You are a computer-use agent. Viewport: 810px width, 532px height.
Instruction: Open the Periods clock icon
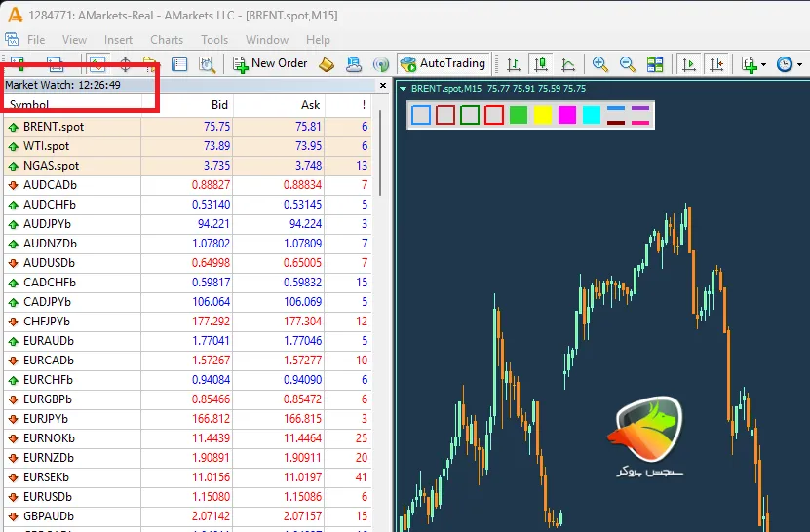[785, 64]
